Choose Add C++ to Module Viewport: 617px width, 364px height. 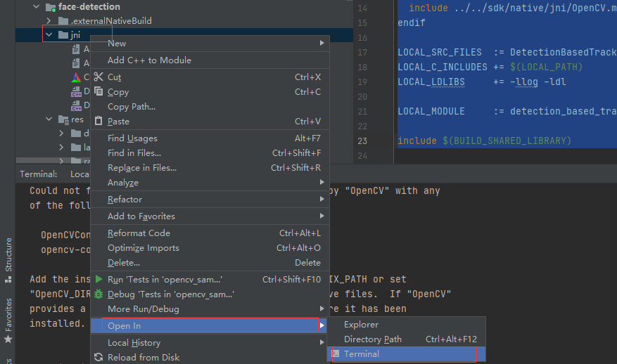click(149, 60)
